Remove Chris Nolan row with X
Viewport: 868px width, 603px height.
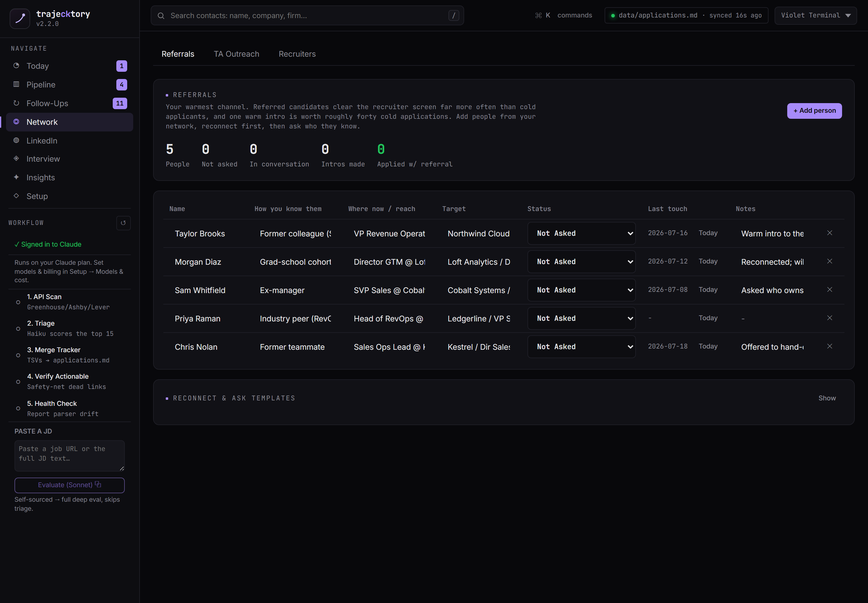[829, 346]
